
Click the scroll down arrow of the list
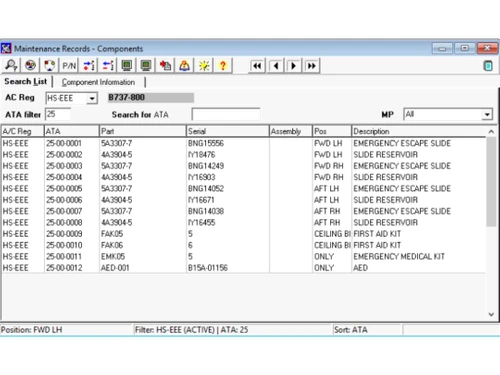(491, 314)
